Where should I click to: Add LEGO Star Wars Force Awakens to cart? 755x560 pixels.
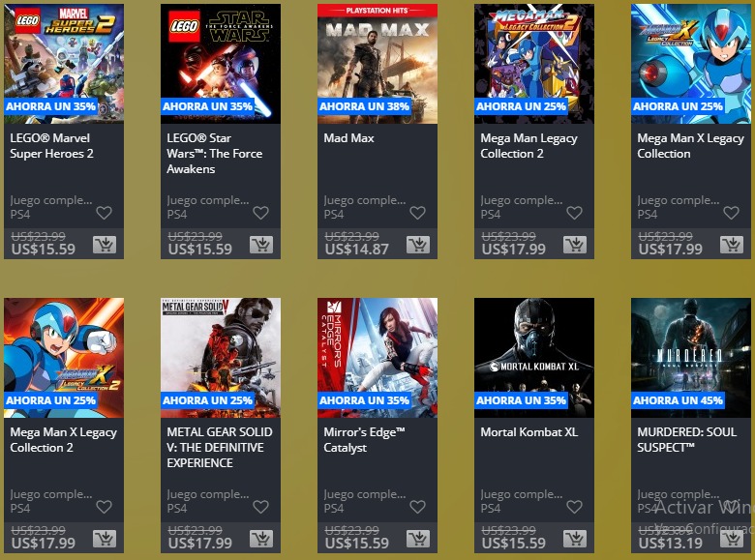tap(261, 245)
